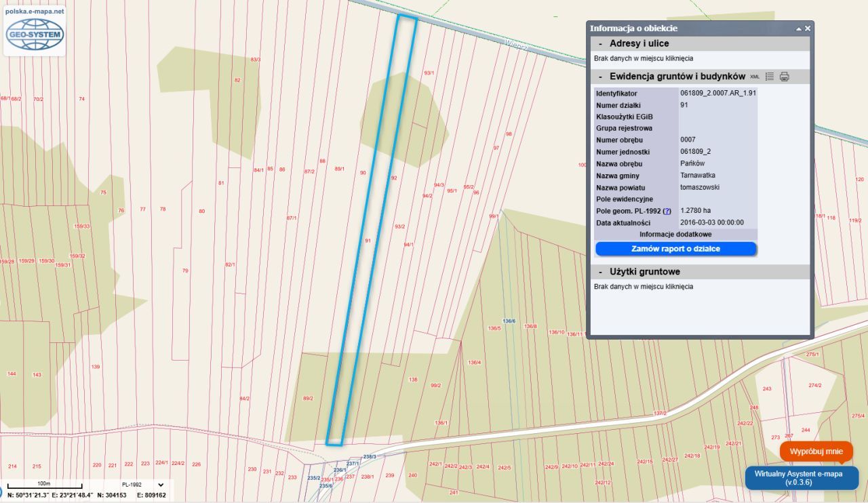Screen dimensions: 868x503
Task: Click parcel 92 on the map
Action: 393,178
